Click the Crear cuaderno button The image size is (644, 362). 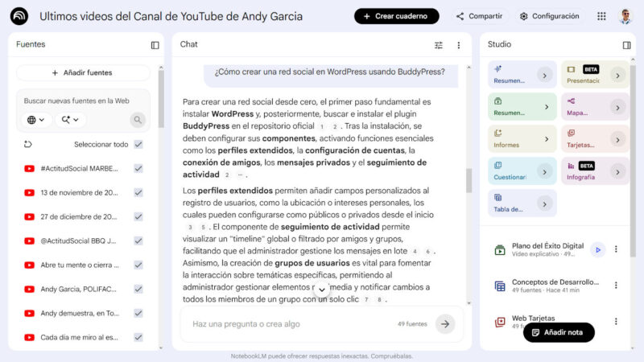click(x=396, y=16)
